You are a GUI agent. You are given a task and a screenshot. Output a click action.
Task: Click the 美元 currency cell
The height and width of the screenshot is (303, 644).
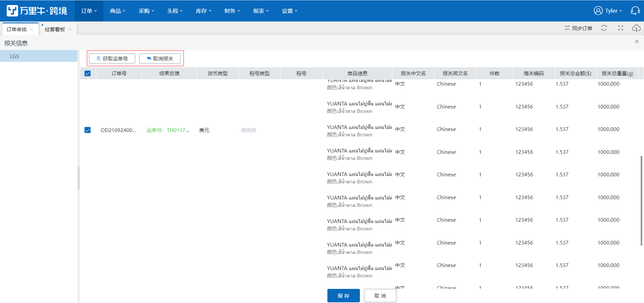click(204, 130)
